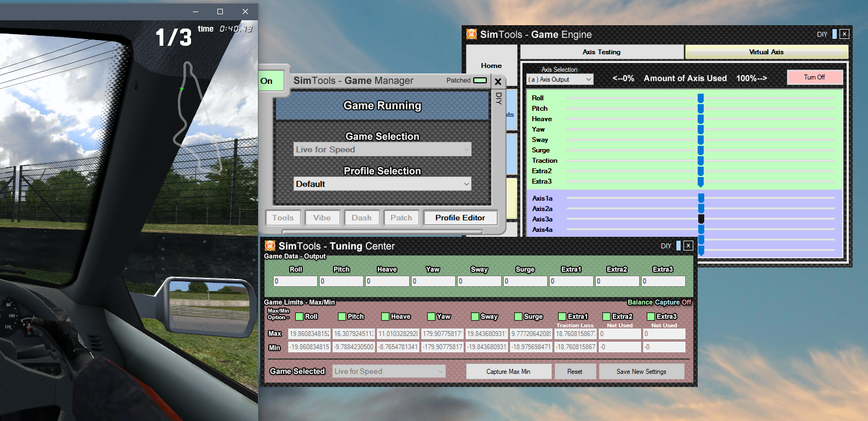The width and height of the screenshot is (868, 421).
Task: Toggle the Roll Max/Min option checkbox
Action: point(299,316)
